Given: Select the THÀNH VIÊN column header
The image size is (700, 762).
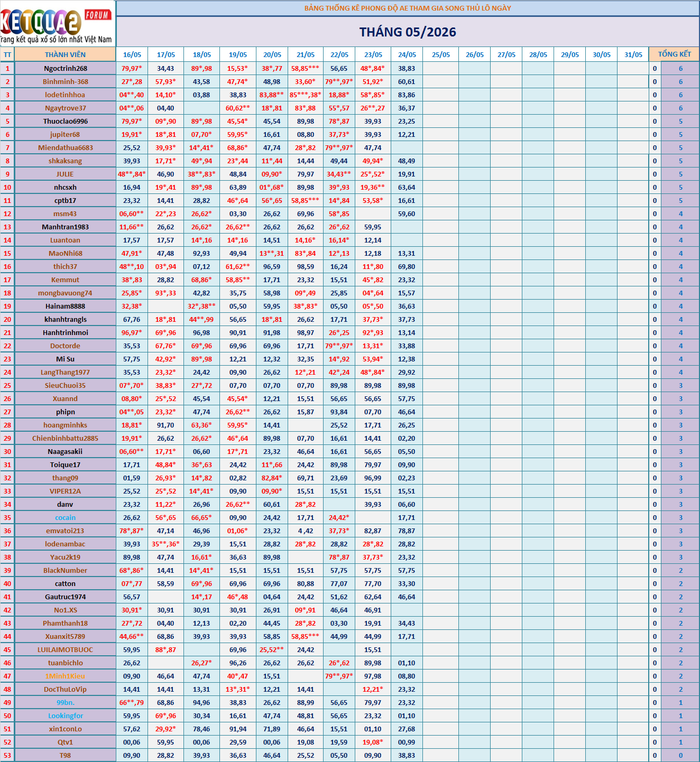Looking at the screenshot, I should point(65,54).
